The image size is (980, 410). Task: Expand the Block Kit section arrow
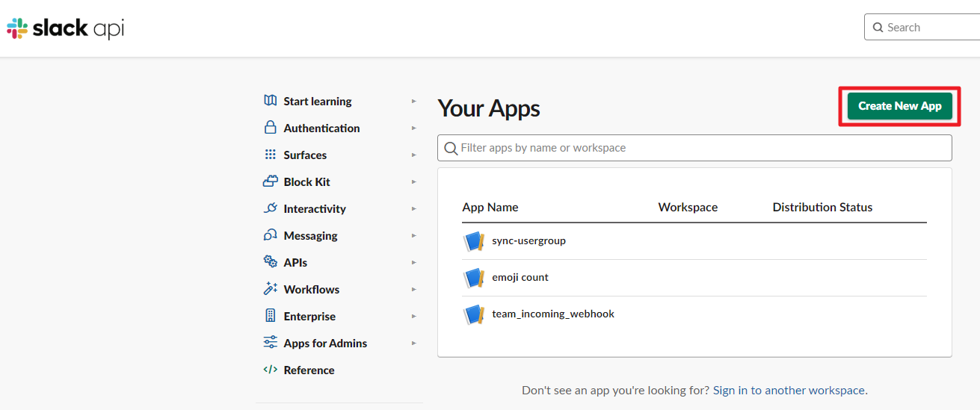pyautogui.click(x=414, y=181)
